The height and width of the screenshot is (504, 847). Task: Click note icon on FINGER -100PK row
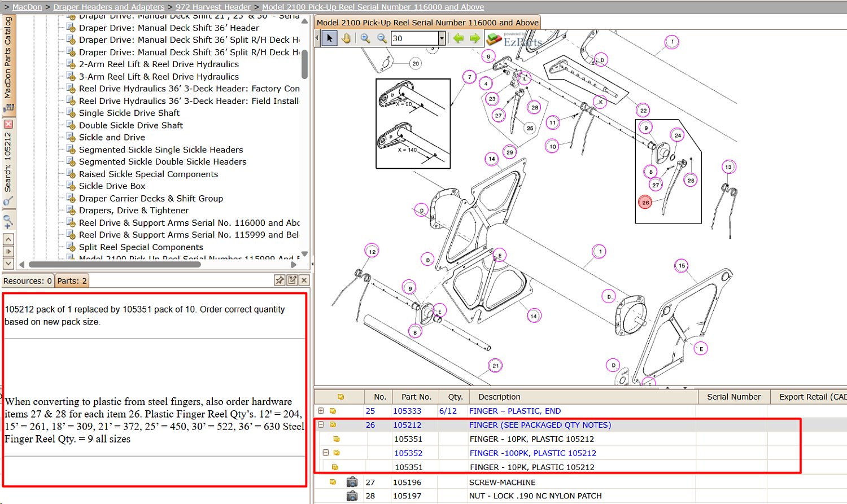coord(337,453)
